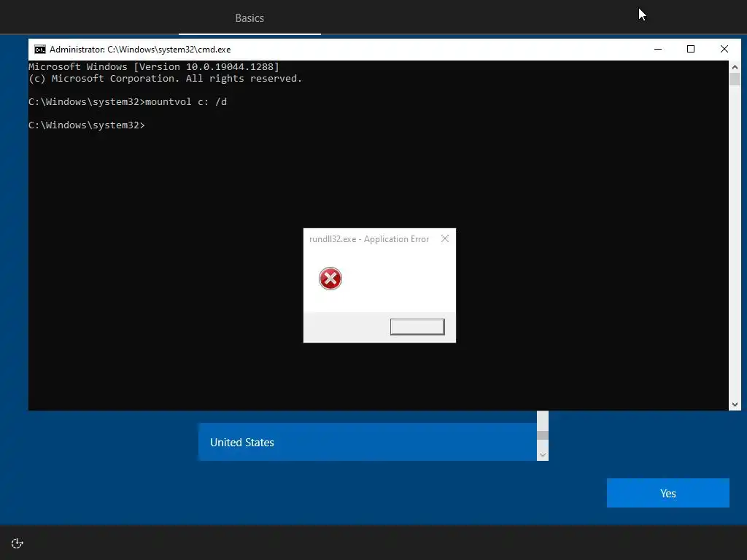Close the rundll32.exe Application Error dialog
This screenshot has width=747, height=560.
(x=445, y=238)
